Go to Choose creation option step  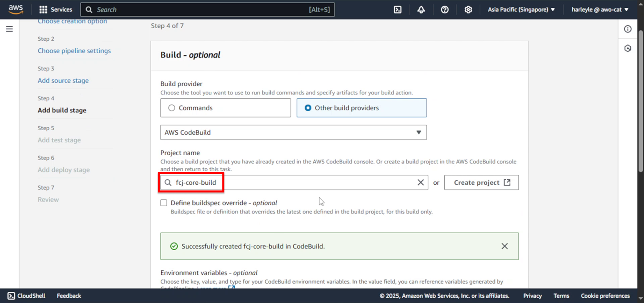point(72,21)
